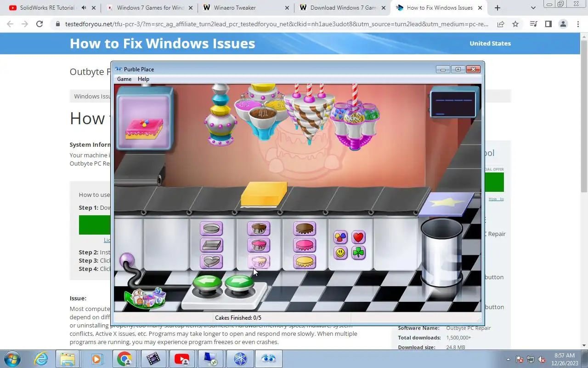Pick the chocolate brown icing button
This screenshot has width=588, height=368.
pyautogui.click(x=305, y=229)
